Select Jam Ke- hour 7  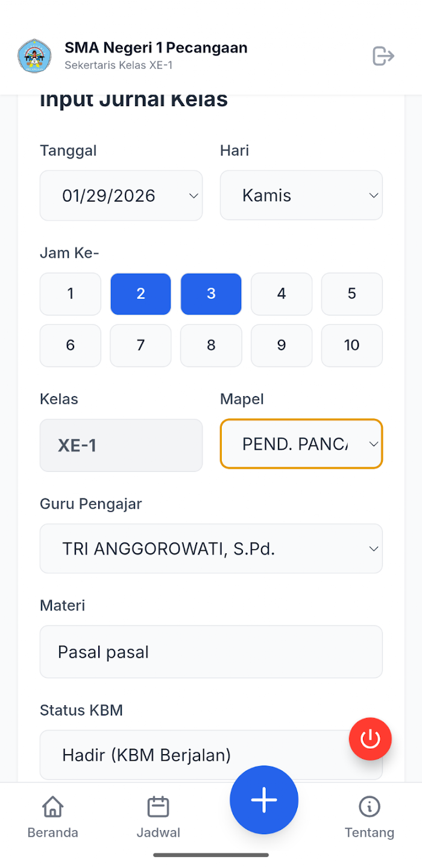tap(141, 345)
